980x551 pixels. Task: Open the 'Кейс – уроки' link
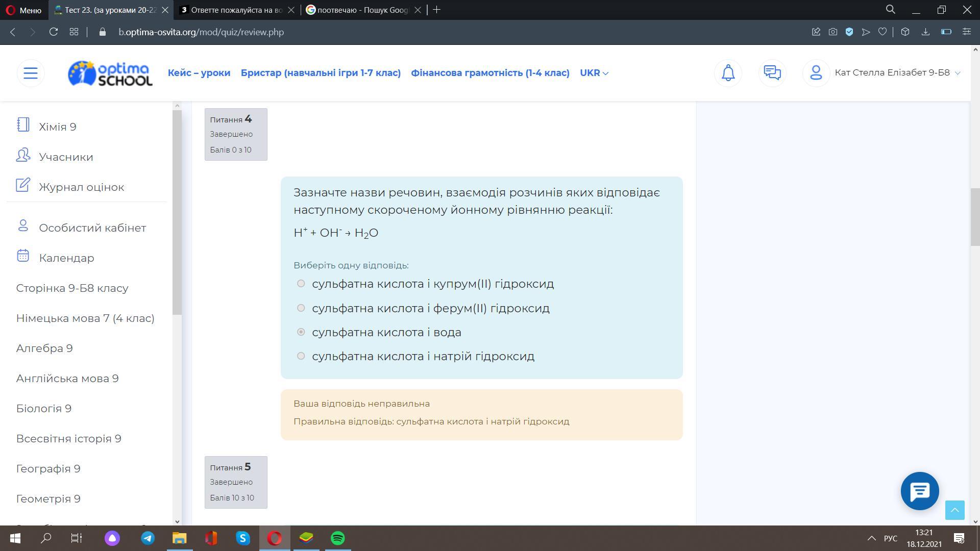pyautogui.click(x=199, y=73)
